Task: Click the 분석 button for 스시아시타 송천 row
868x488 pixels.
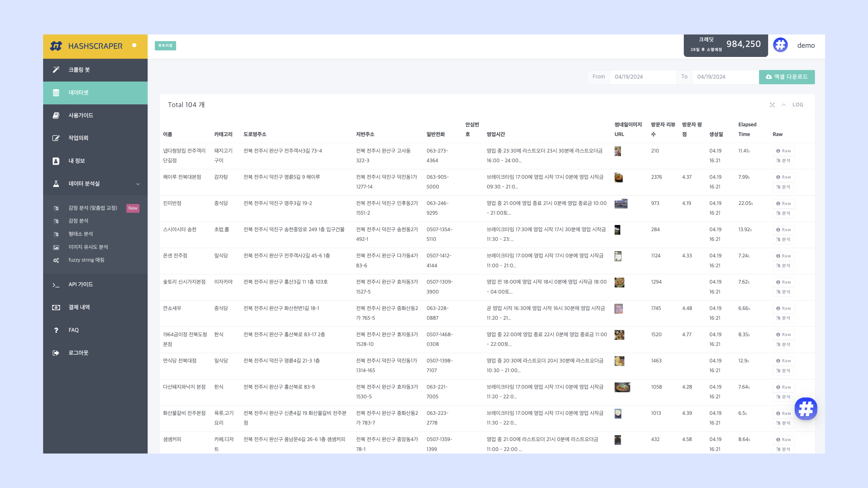Action: point(783,239)
